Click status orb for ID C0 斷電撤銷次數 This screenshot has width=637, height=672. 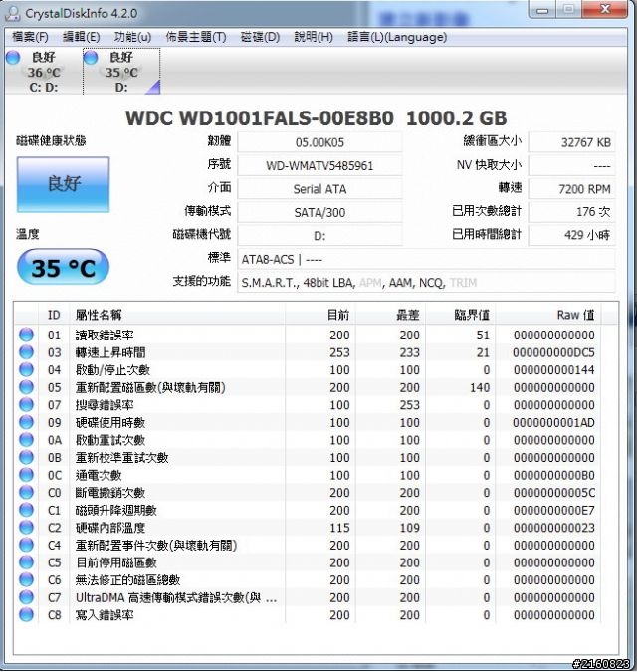tap(26, 492)
